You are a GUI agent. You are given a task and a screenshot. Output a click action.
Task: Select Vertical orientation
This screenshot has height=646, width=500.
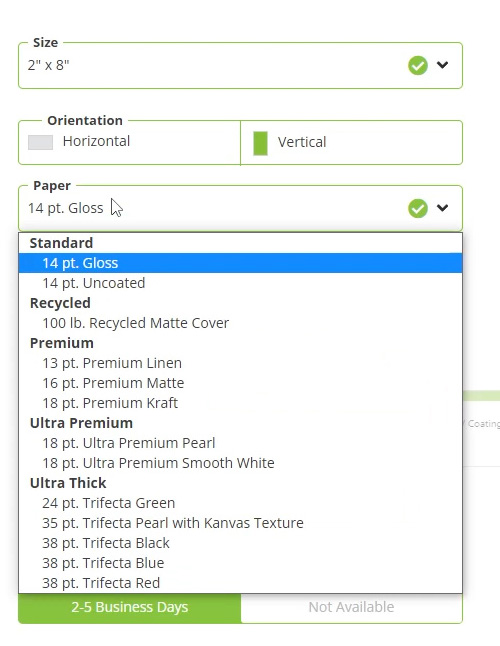click(351, 143)
